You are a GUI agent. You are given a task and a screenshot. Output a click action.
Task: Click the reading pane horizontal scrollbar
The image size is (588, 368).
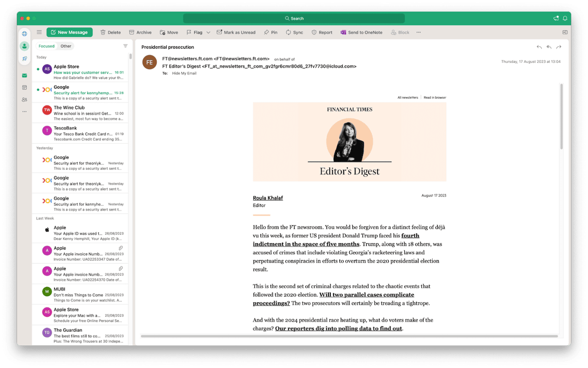point(349,336)
